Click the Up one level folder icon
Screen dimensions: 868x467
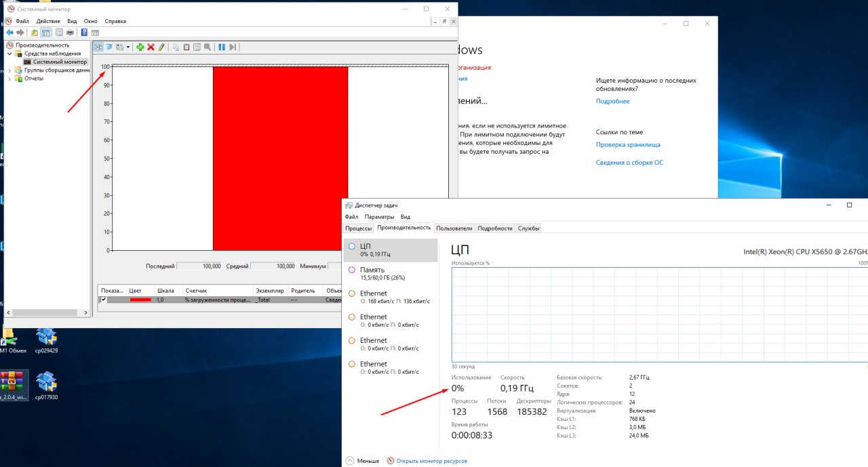35,33
